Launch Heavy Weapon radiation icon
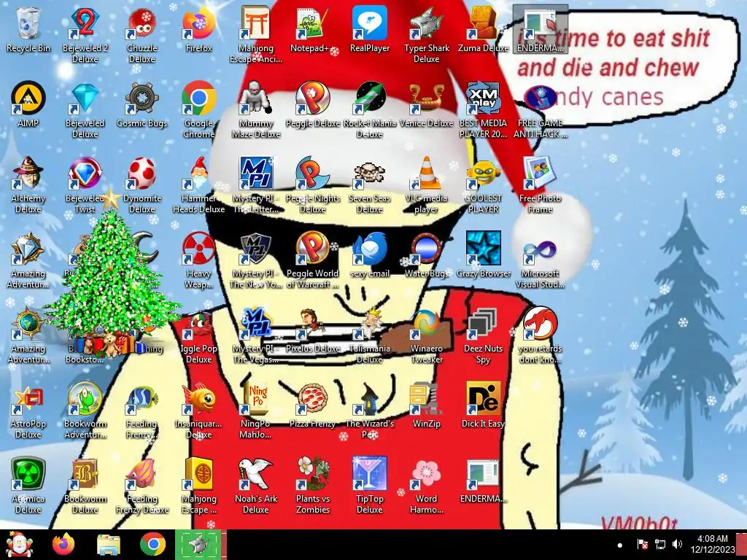The width and height of the screenshot is (747, 560). click(x=198, y=260)
